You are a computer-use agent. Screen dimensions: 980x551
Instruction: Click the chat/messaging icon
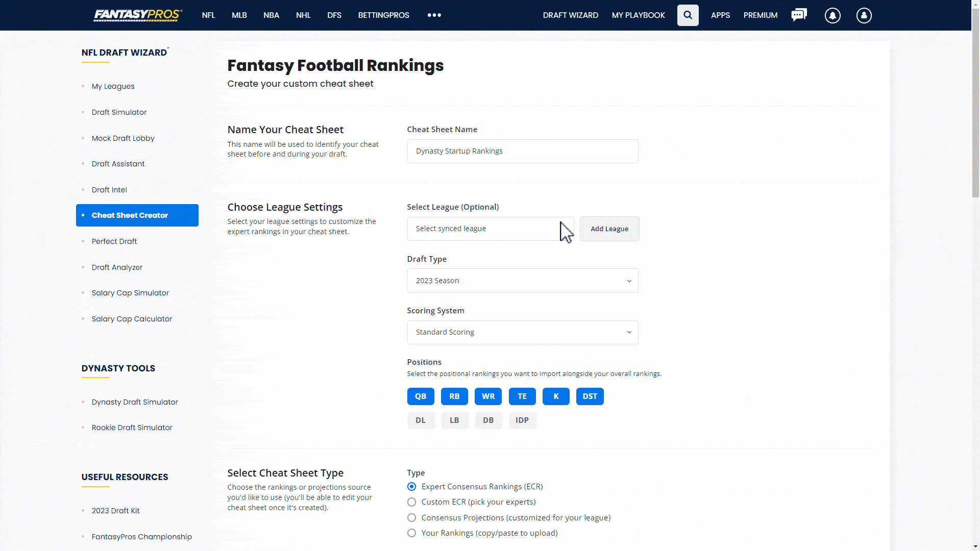798,15
